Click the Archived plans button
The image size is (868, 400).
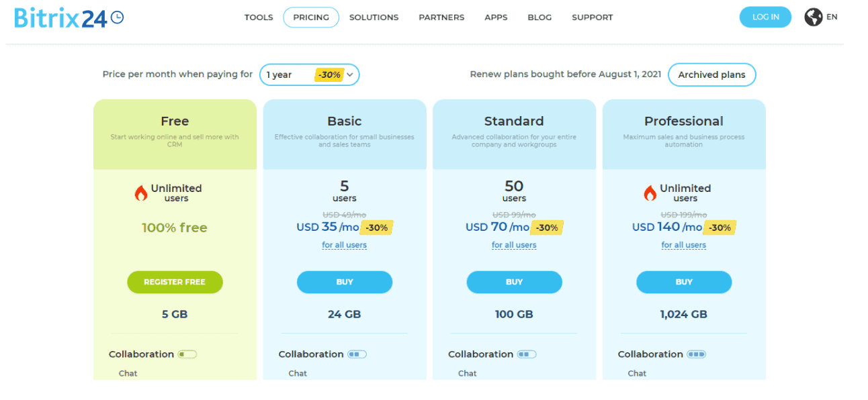point(711,74)
